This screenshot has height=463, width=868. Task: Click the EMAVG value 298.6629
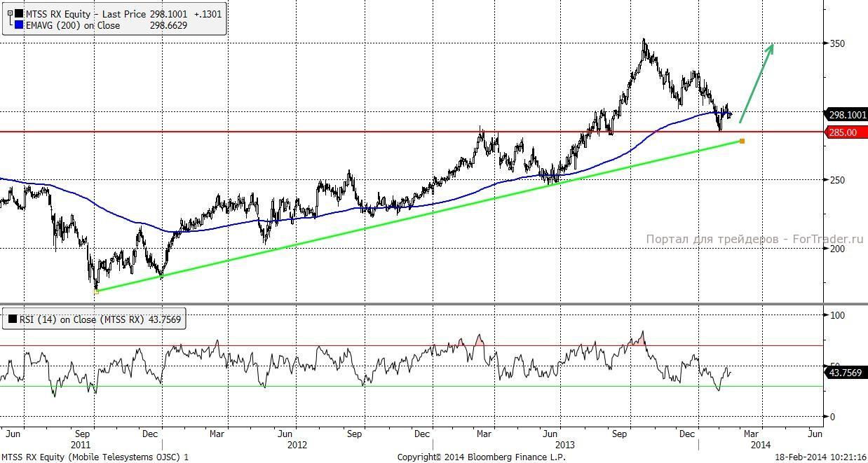(168, 25)
